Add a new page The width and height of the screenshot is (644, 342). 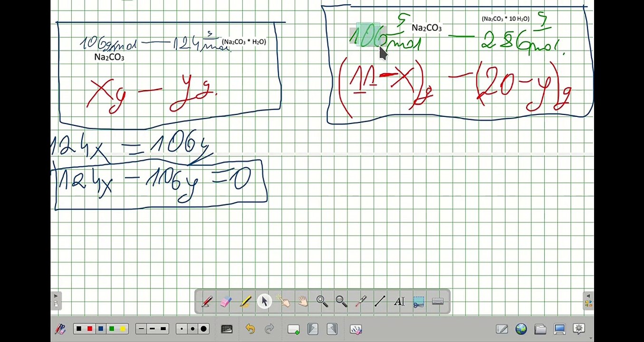click(293, 329)
